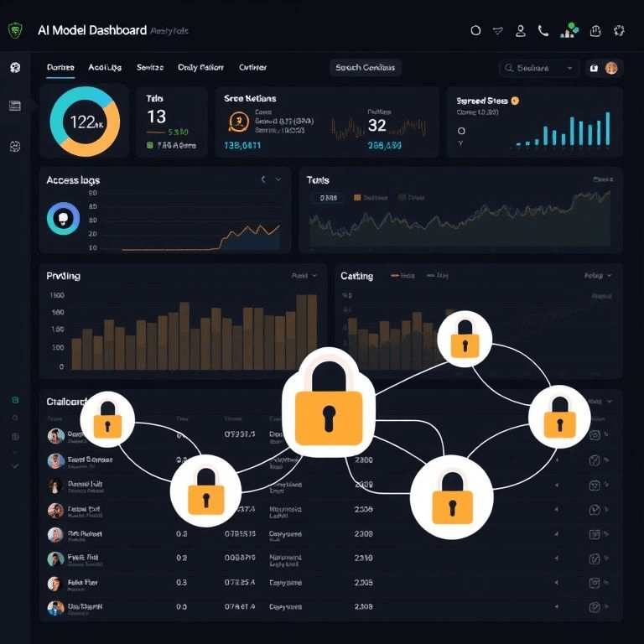
Task: Open the Fyark Ttal name in the table
Action: click(83, 558)
